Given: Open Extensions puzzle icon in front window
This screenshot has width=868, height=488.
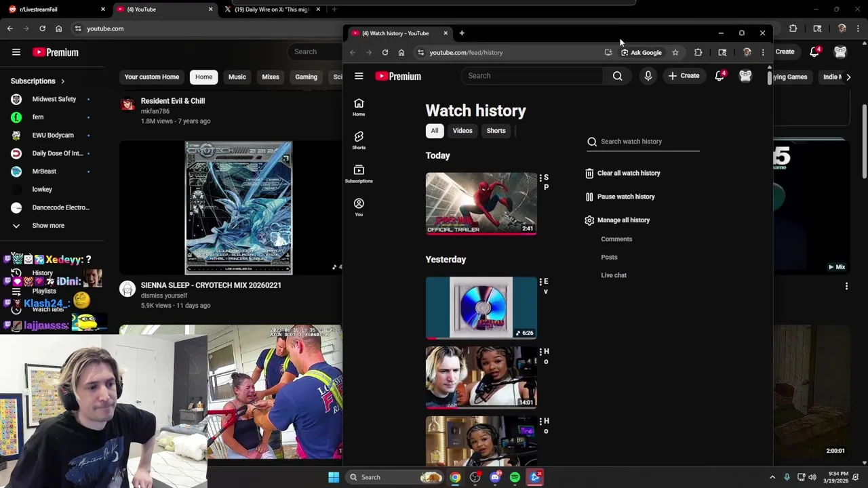Looking at the screenshot, I should [x=698, y=52].
